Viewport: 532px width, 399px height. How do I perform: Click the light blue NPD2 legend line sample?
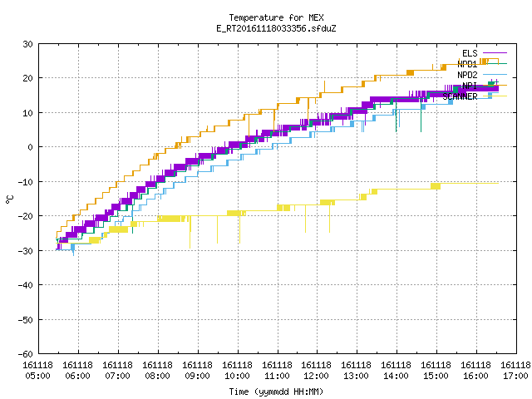point(495,74)
